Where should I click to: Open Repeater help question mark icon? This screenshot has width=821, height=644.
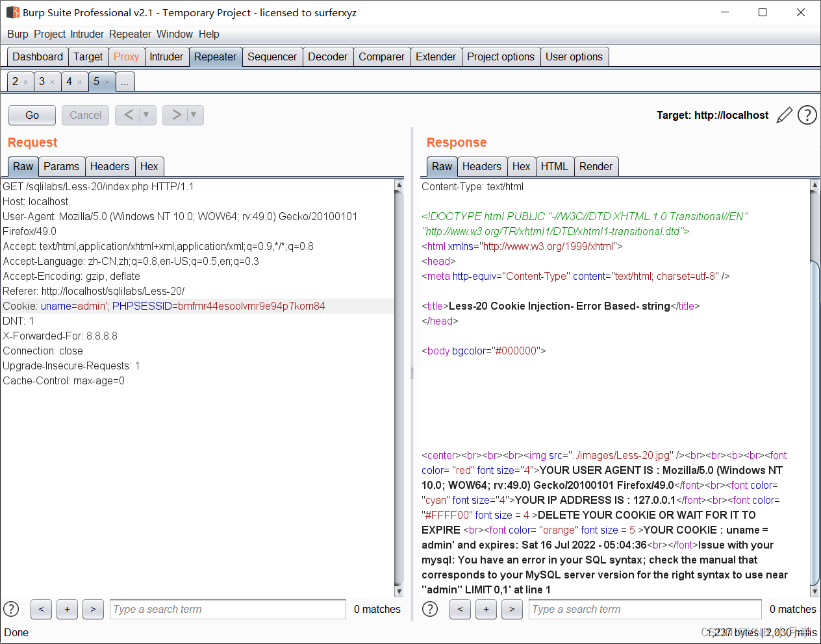(x=807, y=115)
